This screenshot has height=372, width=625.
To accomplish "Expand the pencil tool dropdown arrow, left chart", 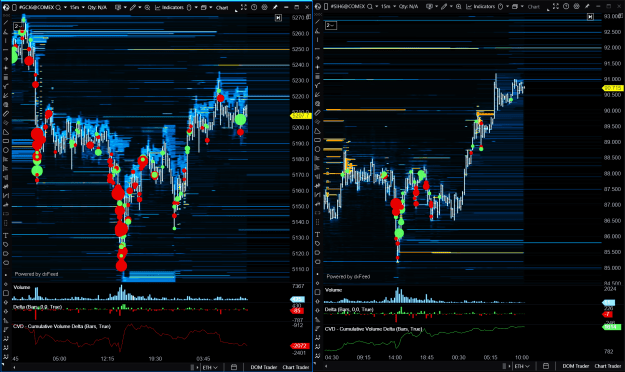I will coord(140,7).
